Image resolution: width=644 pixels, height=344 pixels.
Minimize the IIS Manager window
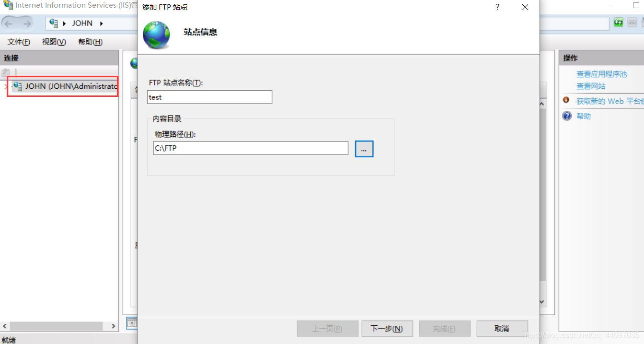[x=608, y=5]
